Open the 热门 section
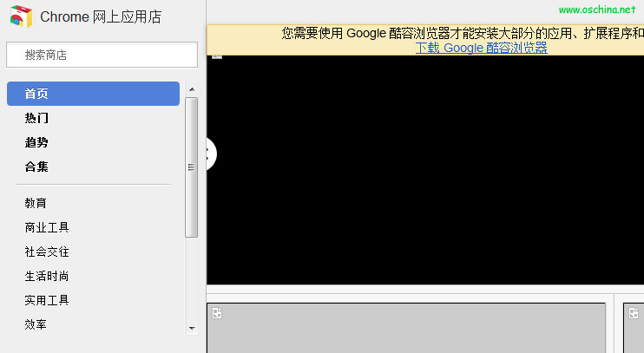This screenshot has width=644, height=353. [36, 118]
